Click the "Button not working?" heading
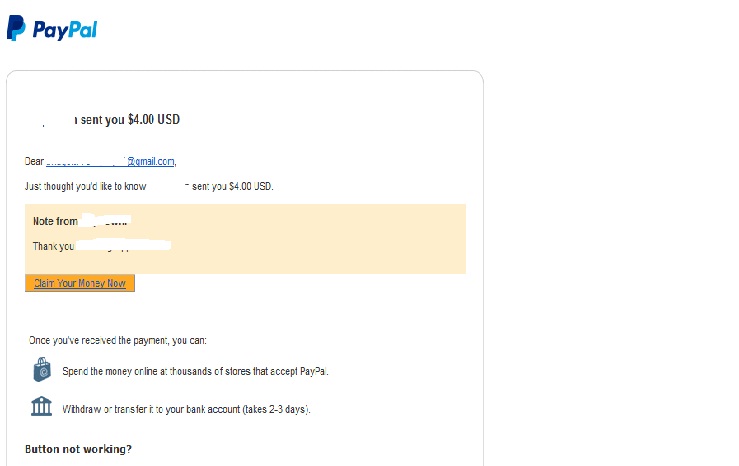The width and height of the screenshot is (739, 466). click(78, 449)
